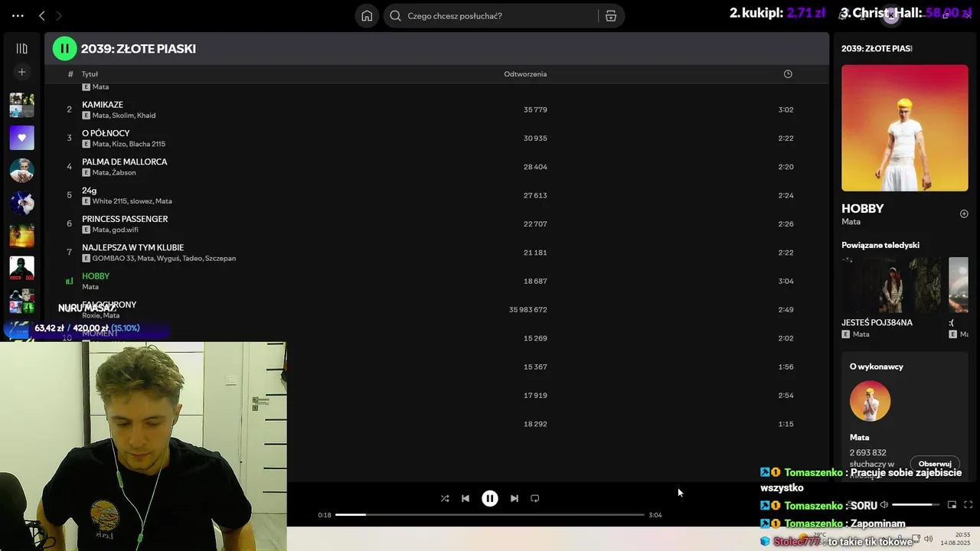Image resolution: width=980 pixels, height=551 pixels.
Task: Click the taskbar system volume icon
Action: [928, 539]
